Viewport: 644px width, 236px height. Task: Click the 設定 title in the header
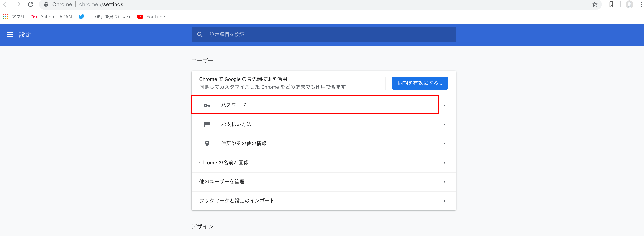point(25,35)
